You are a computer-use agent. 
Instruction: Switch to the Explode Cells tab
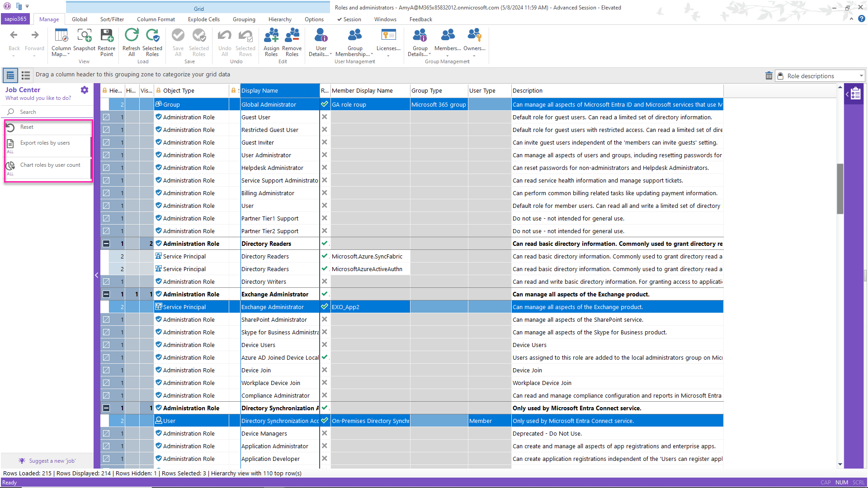[x=204, y=19]
